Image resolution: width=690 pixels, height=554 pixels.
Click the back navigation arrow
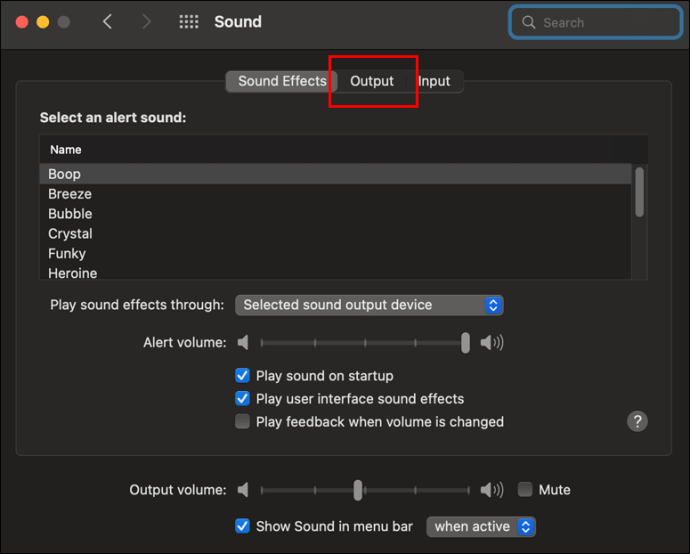[x=108, y=22]
